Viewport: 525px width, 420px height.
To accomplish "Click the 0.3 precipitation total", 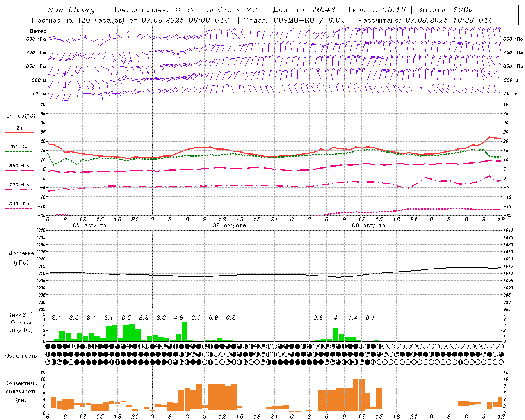I will click(318, 317).
